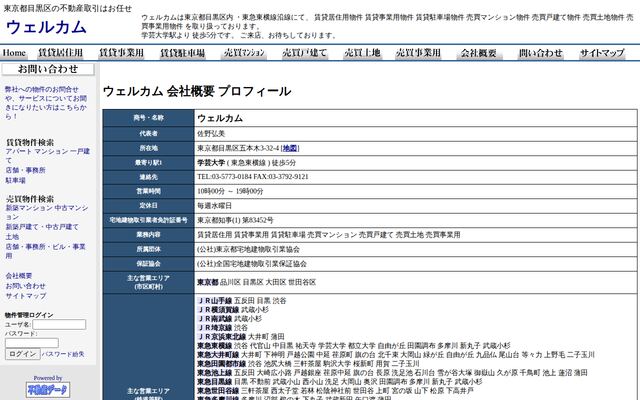The image size is (640, 400).
Task: Click the ウェルカム site logo
Action: pos(46,27)
